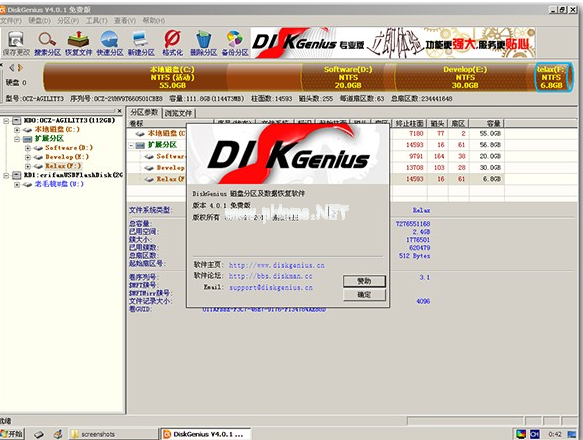Open the 查看(V) menu
This screenshot has width=583, height=440.
[125, 20]
